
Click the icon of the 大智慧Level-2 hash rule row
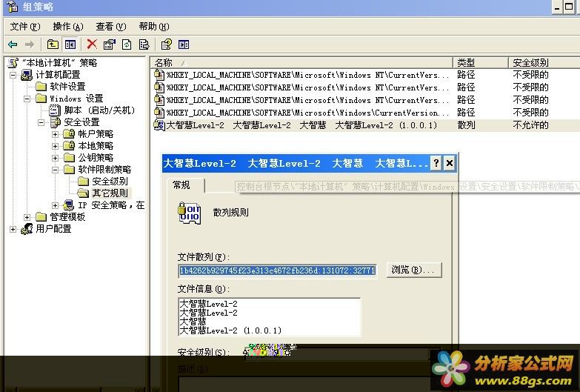[x=159, y=125]
